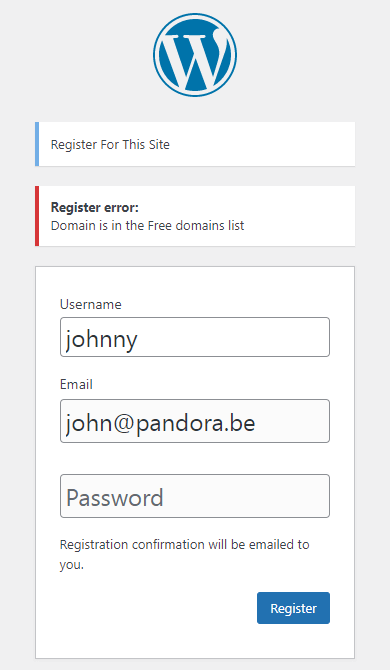Click the red stripe of error notice
The height and width of the screenshot is (670, 390).
(37, 216)
